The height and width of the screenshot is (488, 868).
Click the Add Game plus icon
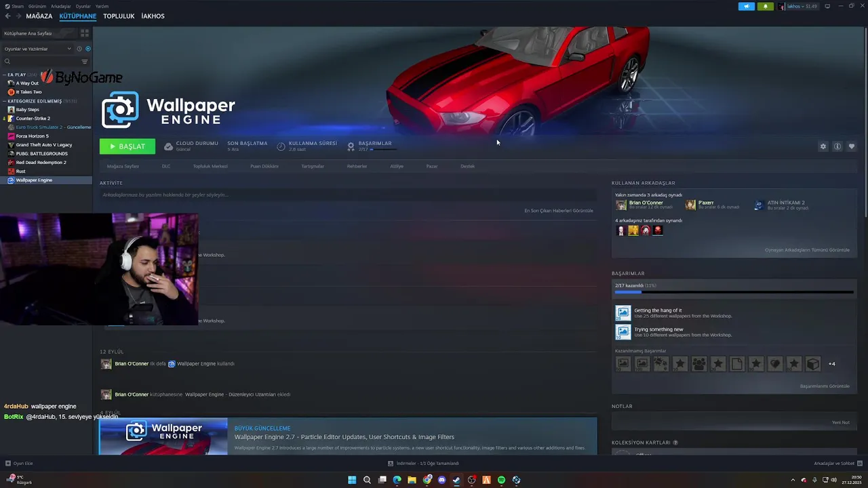pyautogui.click(x=8, y=464)
